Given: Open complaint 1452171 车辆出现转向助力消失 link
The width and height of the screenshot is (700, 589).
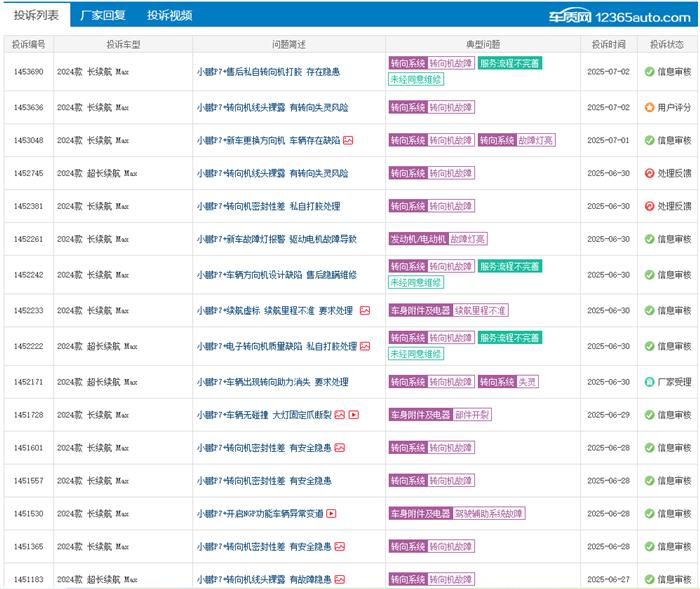Looking at the screenshot, I should point(272,382).
